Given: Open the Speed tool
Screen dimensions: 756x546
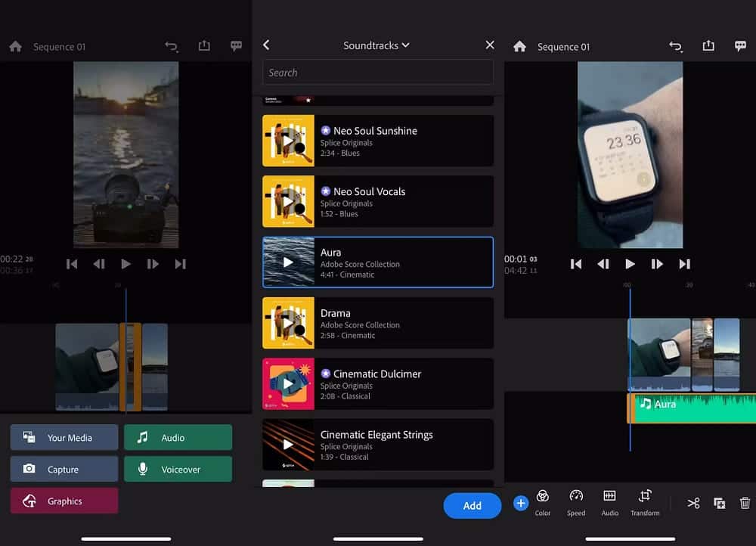Looking at the screenshot, I should (576, 501).
